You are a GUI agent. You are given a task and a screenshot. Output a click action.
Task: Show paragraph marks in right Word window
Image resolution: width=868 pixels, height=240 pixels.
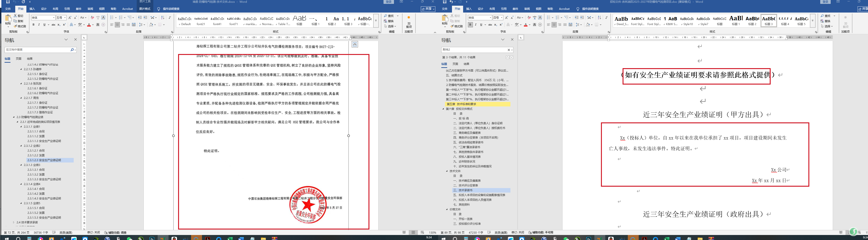[606, 18]
